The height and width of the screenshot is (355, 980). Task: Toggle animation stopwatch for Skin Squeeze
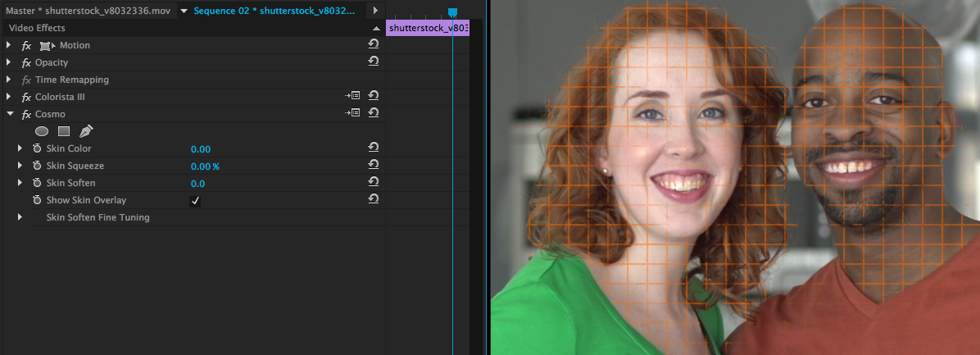tap(37, 166)
